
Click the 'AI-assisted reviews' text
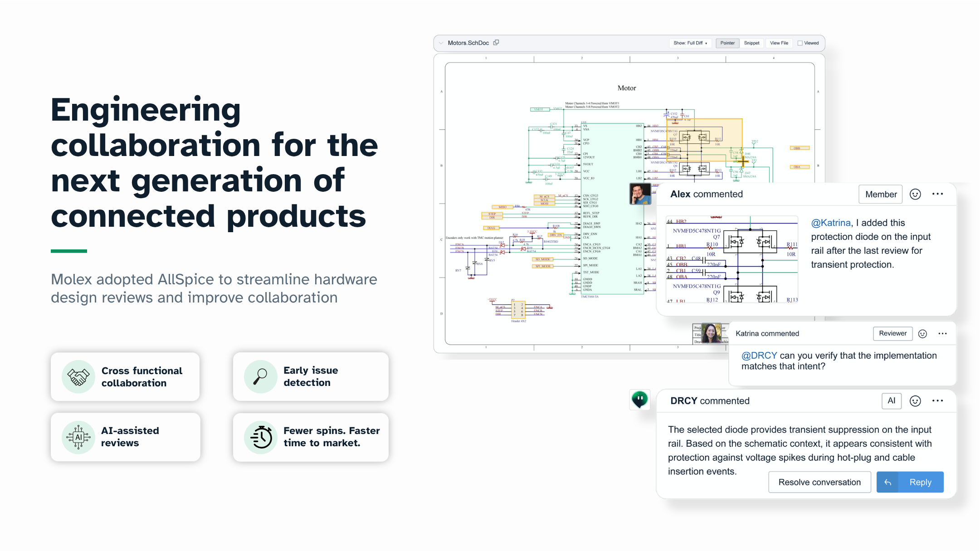click(x=130, y=437)
